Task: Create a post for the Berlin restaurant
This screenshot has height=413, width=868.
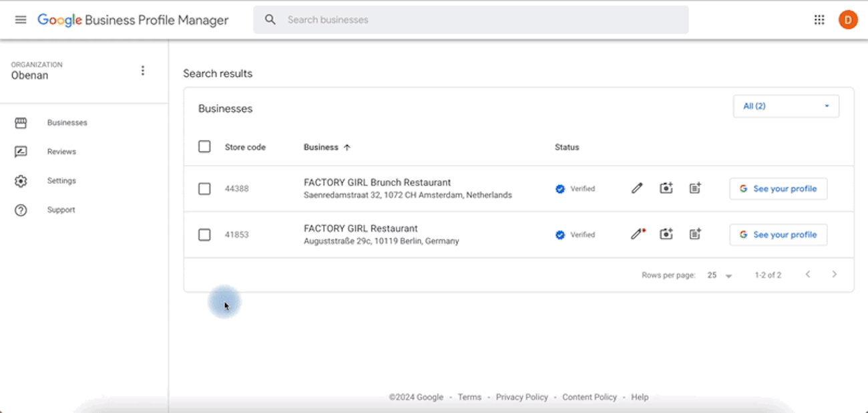Action: tap(695, 235)
